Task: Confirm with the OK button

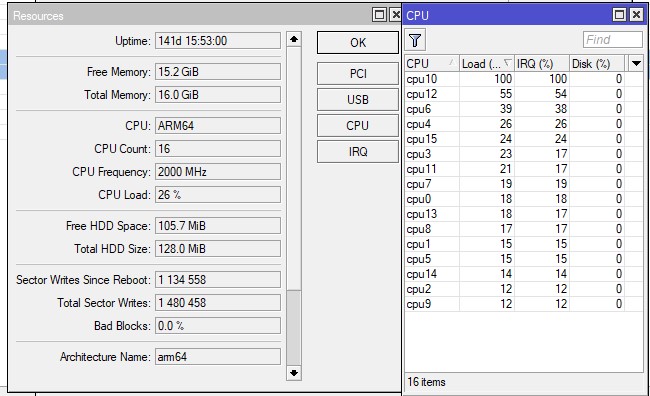Action: pos(358,42)
